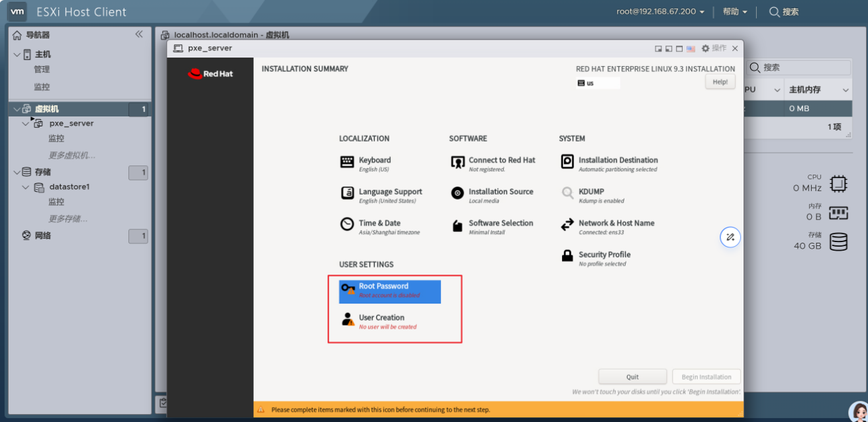
Task: Click the localhost.localdomain - 虚拟机 heading
Action: pyautogui.click(x=231, y=35)
